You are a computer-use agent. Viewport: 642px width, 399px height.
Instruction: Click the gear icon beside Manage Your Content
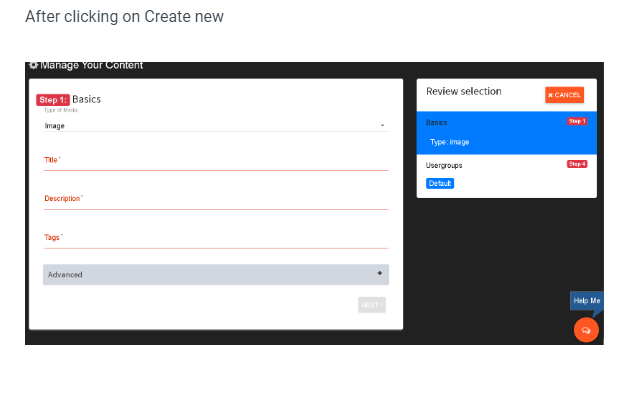click(34, 65)
